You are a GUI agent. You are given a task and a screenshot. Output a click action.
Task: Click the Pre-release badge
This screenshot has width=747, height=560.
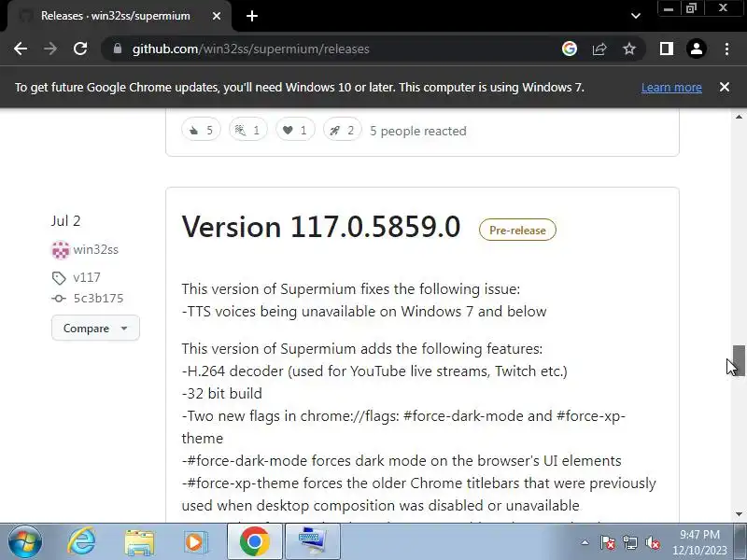pyautogui.click(x=517, y=230)
